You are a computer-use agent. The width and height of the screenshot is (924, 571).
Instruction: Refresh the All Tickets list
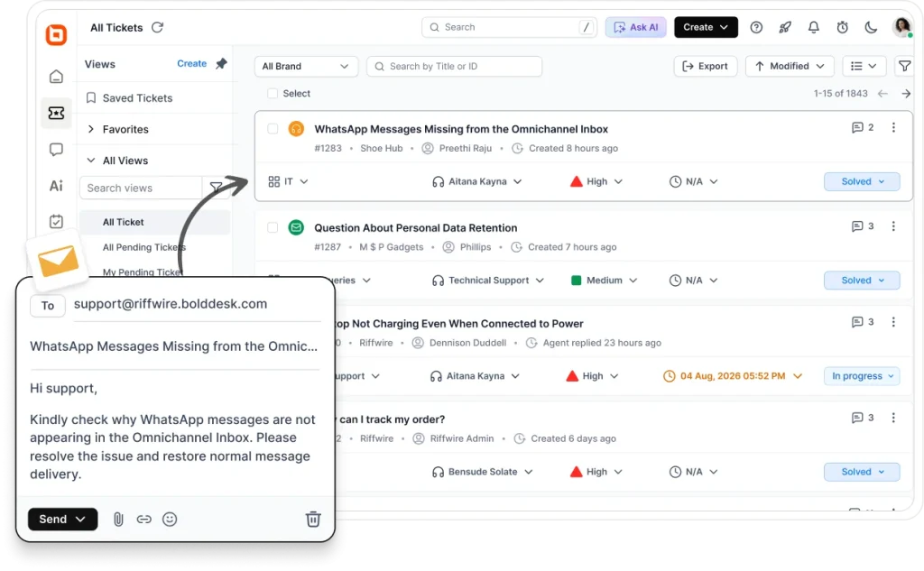point(157,27)
